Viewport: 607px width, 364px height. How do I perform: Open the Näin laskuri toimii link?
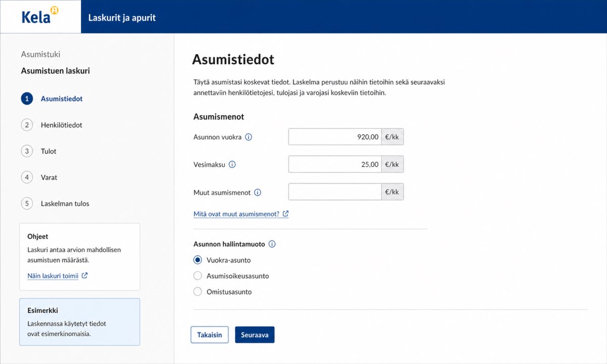click(57, 276)
